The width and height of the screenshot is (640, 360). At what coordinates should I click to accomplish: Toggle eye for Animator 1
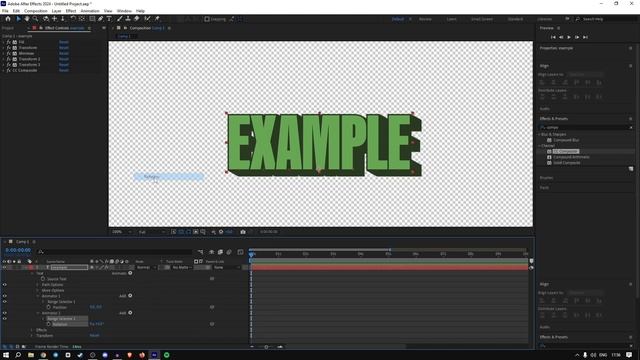4,296
